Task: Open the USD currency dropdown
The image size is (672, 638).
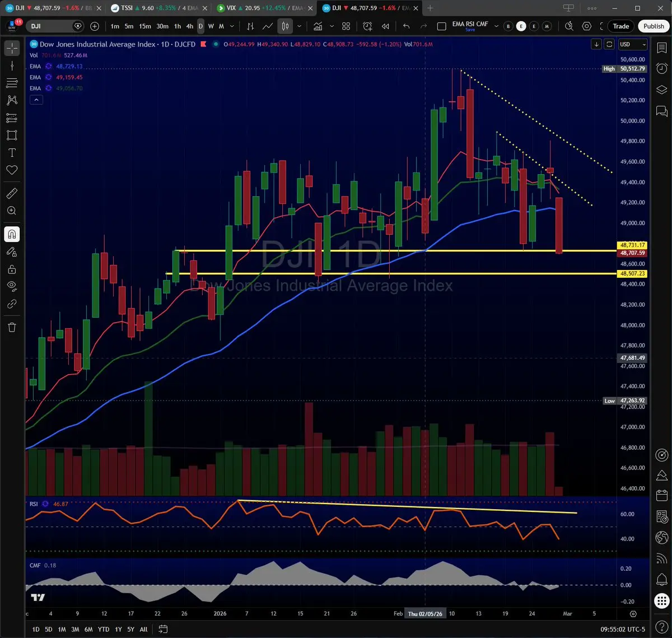Action: point(633,44)
